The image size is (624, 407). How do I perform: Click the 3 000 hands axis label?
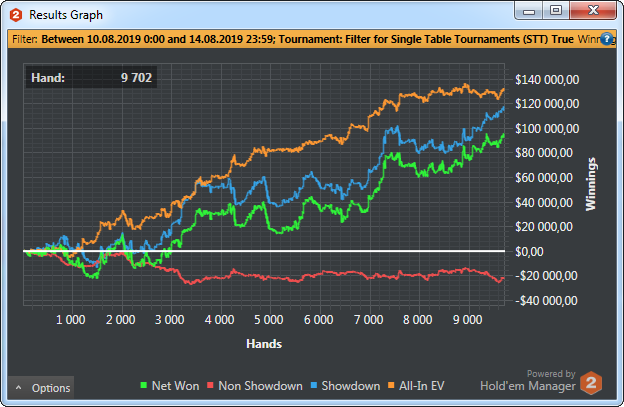point(170,319)
